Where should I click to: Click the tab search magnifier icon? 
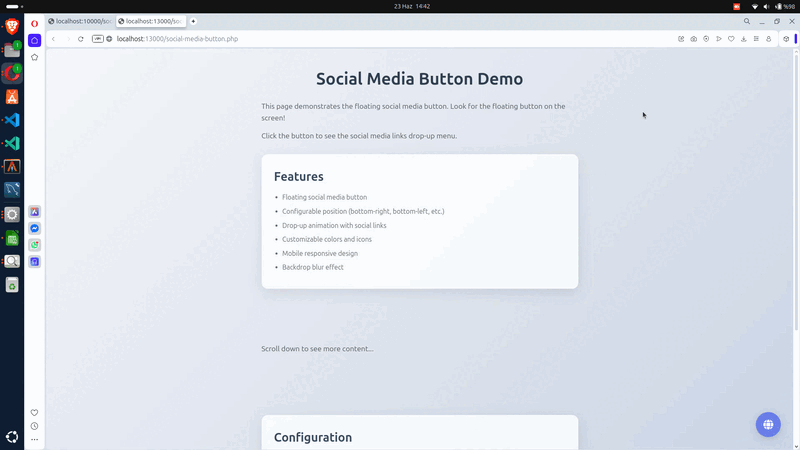[745, 21]
